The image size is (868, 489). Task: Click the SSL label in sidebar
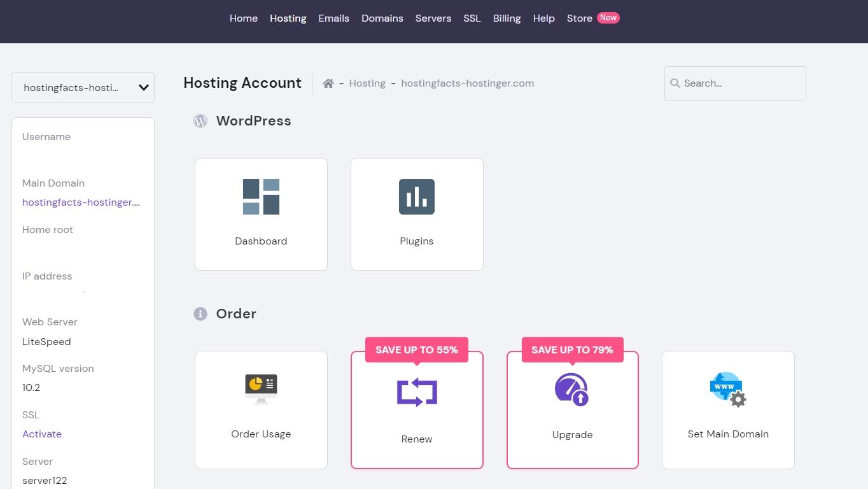coord(31,415)
